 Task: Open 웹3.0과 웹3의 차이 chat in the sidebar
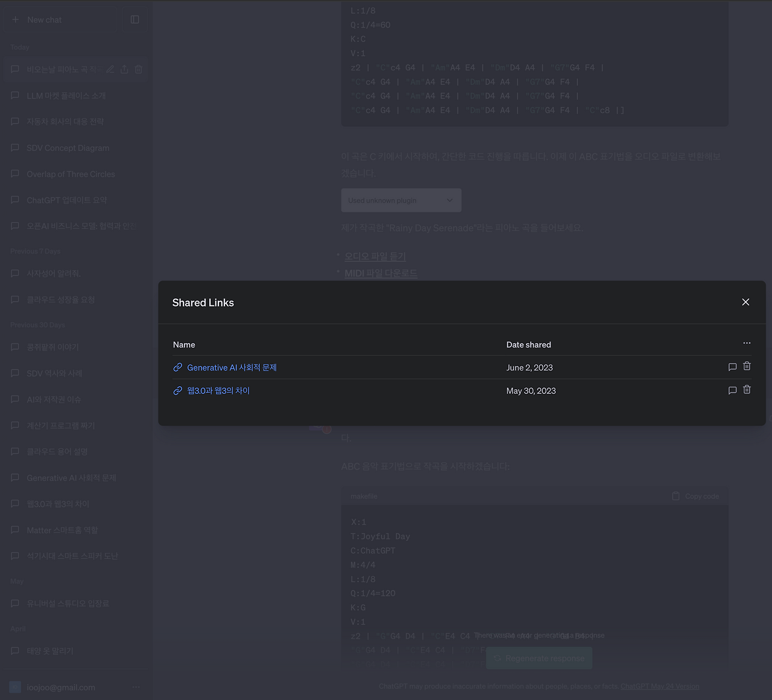75,504
